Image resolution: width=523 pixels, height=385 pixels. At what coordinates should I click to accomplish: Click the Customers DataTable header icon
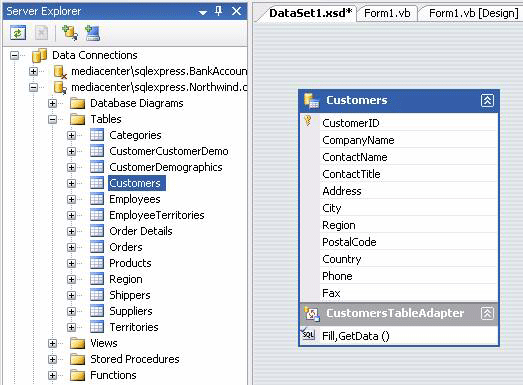[312, 100]
